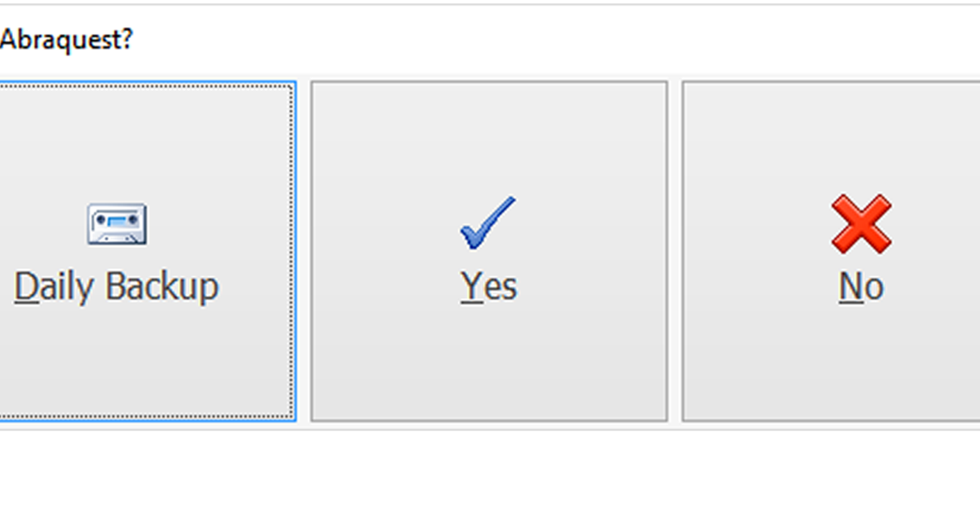Click the red X icon
Image resolution: width=980 pixels, height=514 pixels.
coord(861,223)
